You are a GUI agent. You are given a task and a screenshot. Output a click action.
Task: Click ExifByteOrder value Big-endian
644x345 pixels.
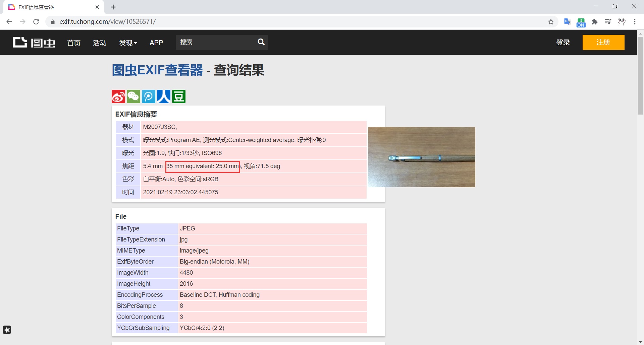point(214,262)
